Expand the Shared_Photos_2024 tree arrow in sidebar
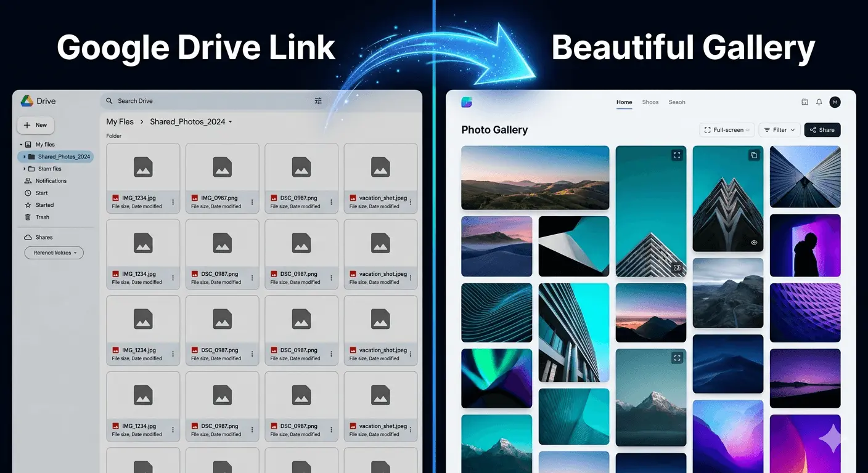 (24, 157)
